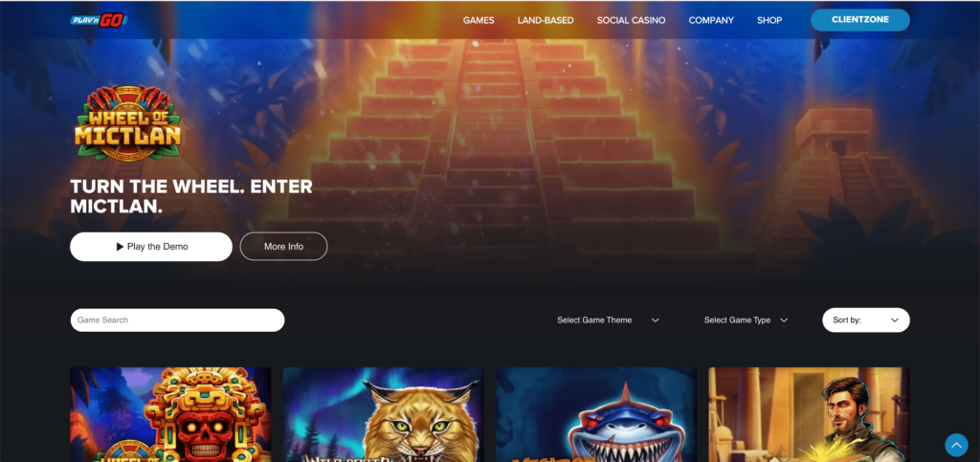Open the shark game thumbnail
Image resolution: width=980 pixels, height=462 pixels.
pyautogui.click(x=596, y=414)
